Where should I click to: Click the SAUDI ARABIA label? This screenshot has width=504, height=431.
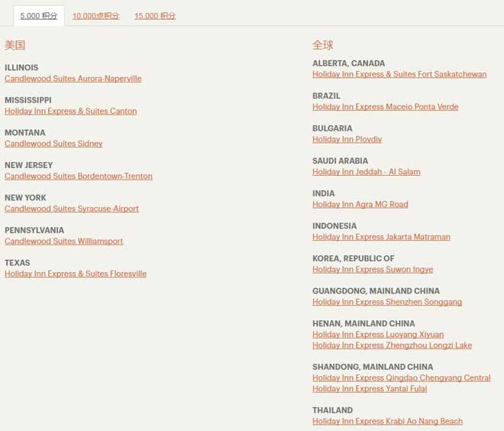(340, 160)
